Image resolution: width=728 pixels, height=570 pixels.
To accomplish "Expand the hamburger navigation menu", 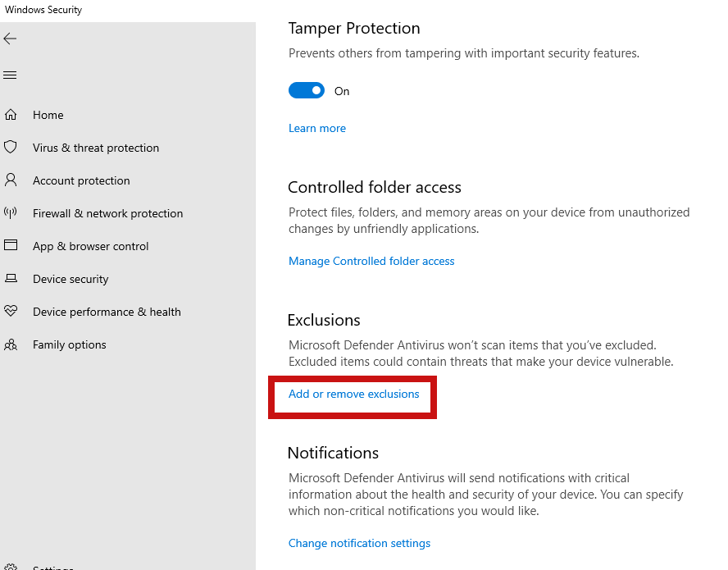I will coord(10,75).
